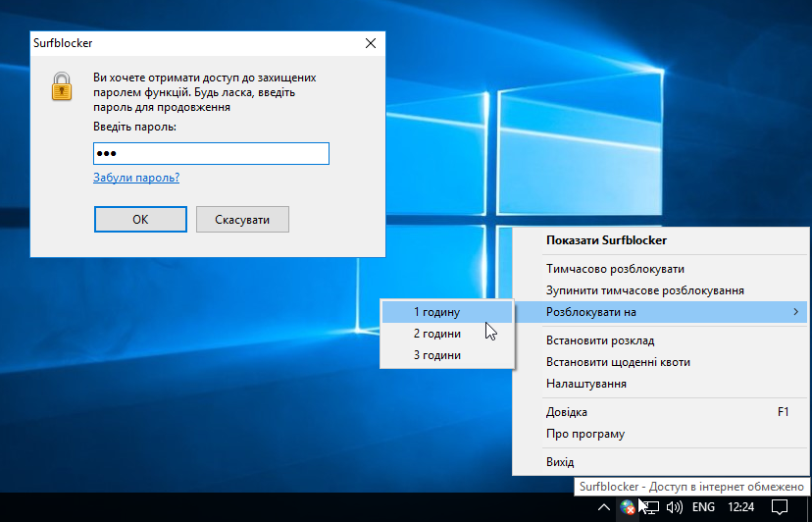This screenshot has height=522, width=812.
Task: Choose '2 години' from submenu
Action: click(447, 334)
